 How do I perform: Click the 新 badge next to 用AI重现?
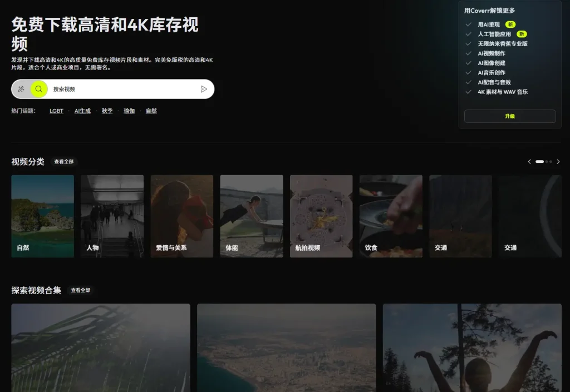pyautogui.click(x=510, y=24)
